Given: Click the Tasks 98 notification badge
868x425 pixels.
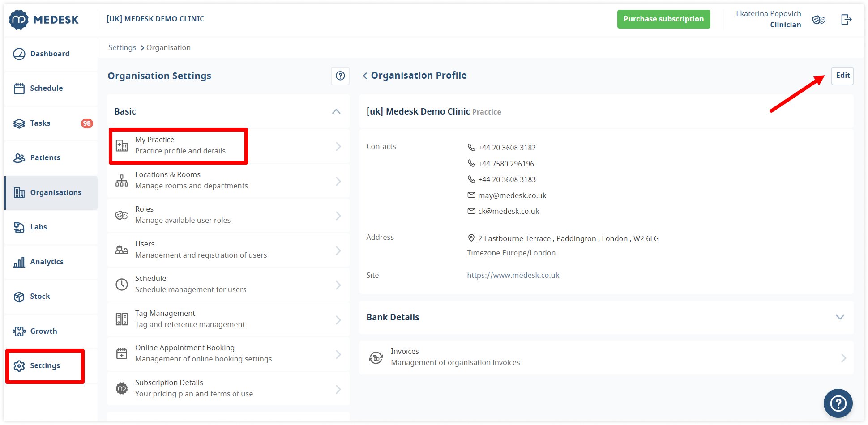Looking at the screenshot, I should 87,123.
